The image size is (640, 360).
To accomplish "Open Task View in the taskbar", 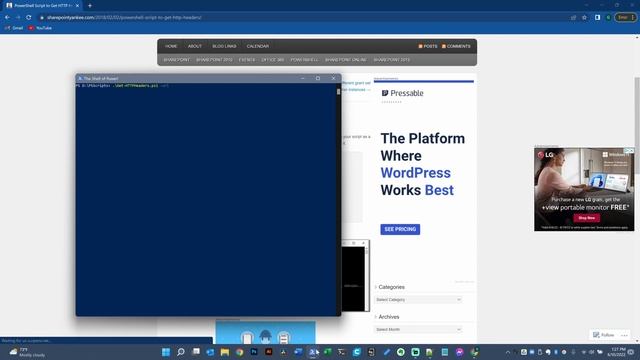I will pyautogui.click(x=196, y=352).
